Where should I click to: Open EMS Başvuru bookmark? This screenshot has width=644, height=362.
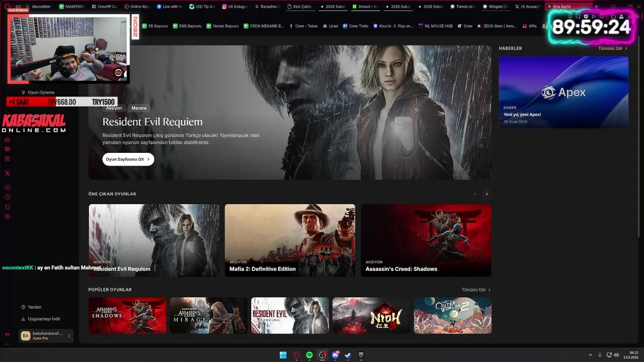187,26
